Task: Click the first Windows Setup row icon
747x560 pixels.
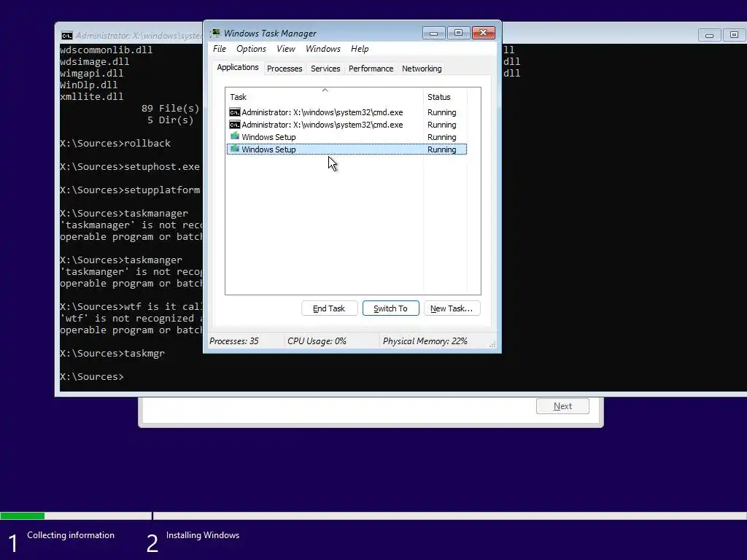Action: (234, 136)
